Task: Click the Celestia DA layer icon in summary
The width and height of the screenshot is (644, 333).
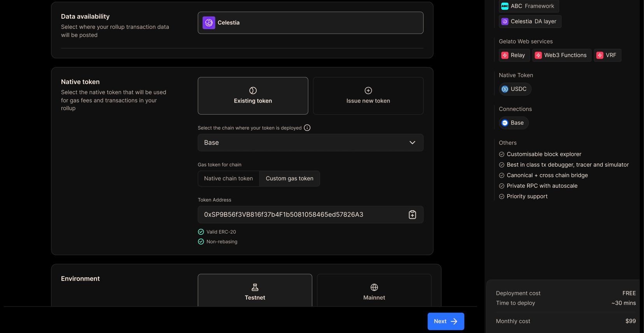Action: tap(505, 21)
